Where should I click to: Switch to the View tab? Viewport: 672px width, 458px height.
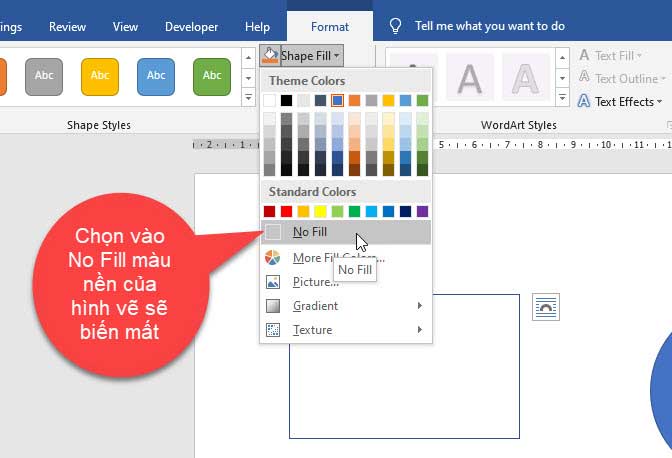pyautogui.click(x=125, y=27)
